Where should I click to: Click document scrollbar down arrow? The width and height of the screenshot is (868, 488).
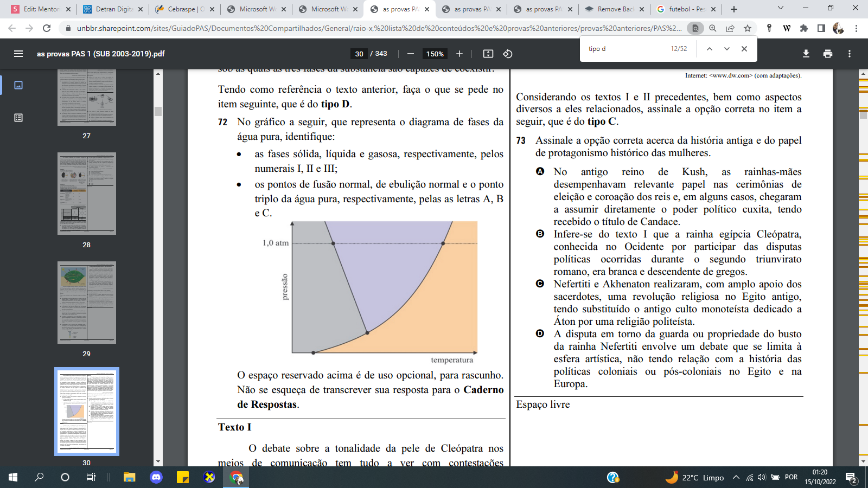click(863, 462)
